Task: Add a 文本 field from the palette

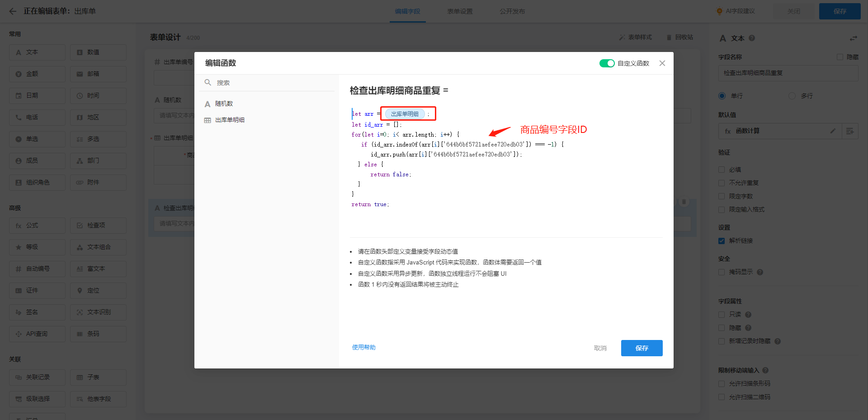Action: pos(38,52)
